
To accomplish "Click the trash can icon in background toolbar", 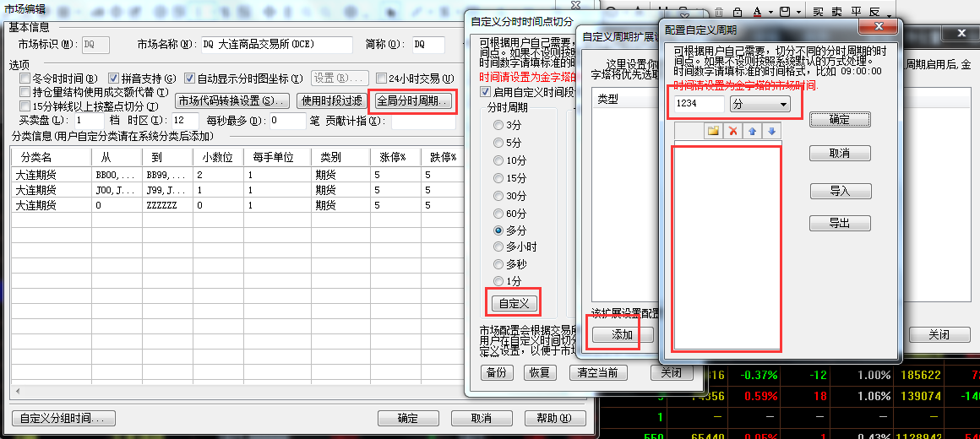I will click(x=719, y=11).
